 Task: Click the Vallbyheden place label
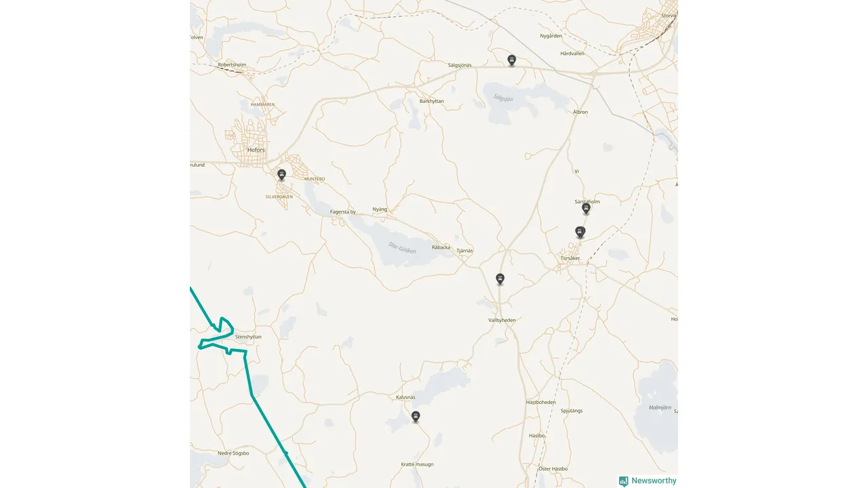point(502,320)
